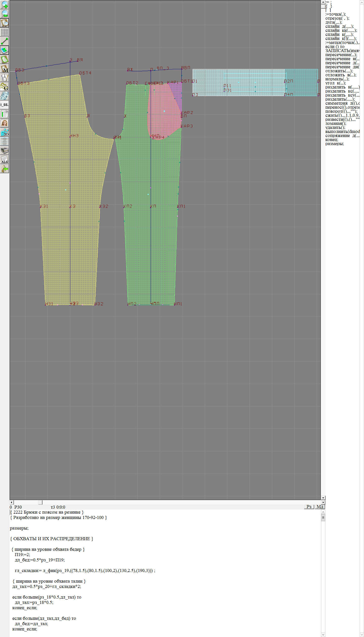This screenshot has width=364, height=637.
Task: Open the ALG algorithm document icon
Action: tap(5, 160)
